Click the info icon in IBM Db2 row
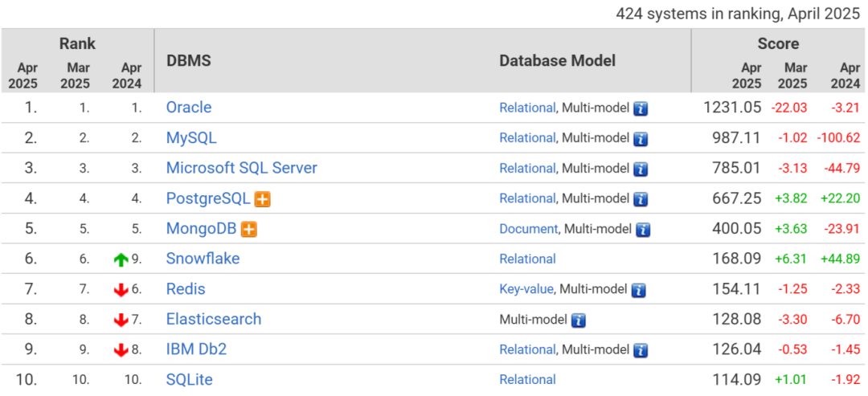This screenshot has height=396, width=868. (641, 350)
